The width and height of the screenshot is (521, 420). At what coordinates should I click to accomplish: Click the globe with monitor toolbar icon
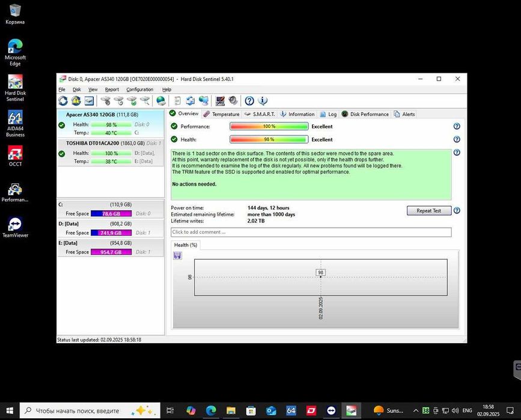coord(203,101)
